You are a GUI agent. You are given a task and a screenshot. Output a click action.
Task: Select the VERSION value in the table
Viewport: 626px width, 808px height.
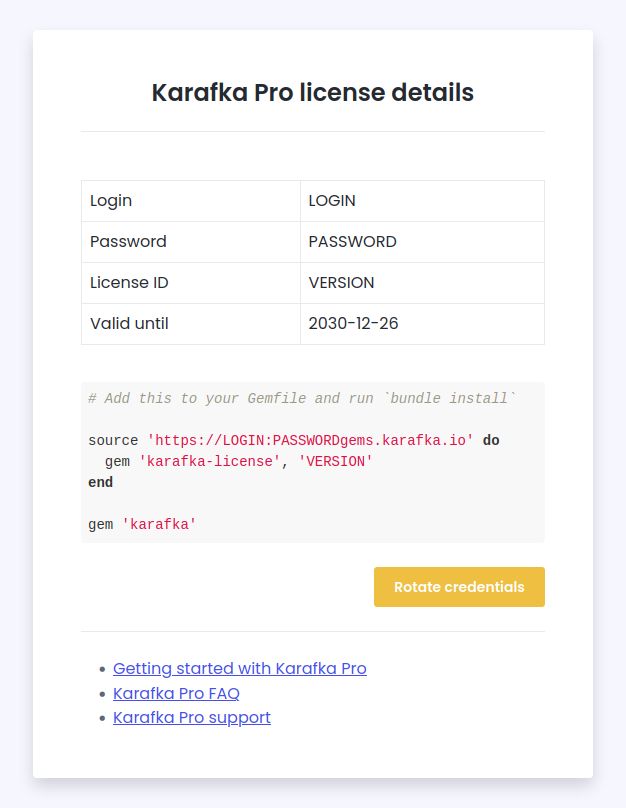(x=341, y=283)
